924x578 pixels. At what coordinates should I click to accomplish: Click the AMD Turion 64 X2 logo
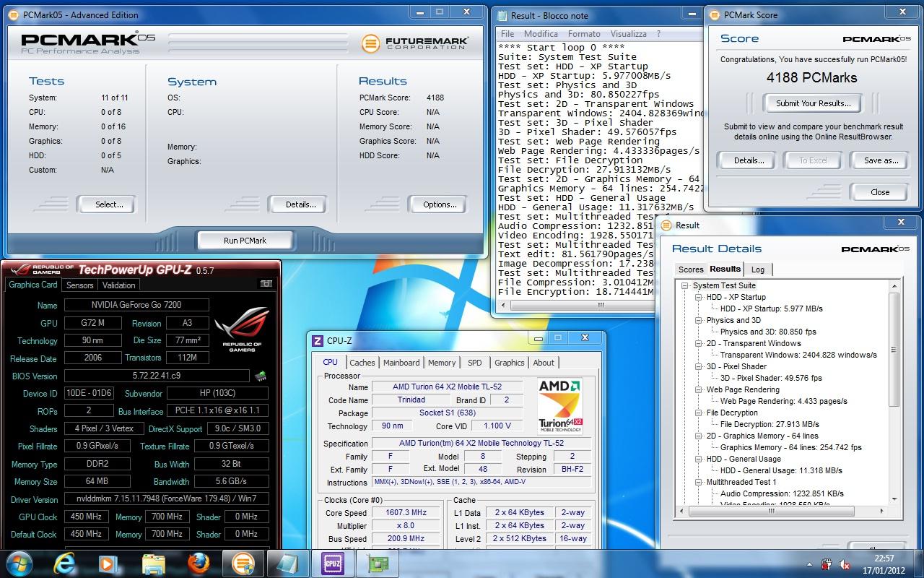559,405
